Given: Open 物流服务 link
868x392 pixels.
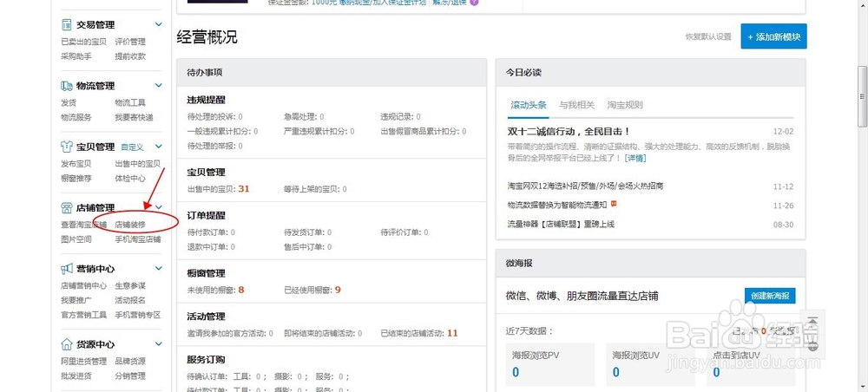Looking at the screenshot, I should pyautogui.click(x=76, y=117).
